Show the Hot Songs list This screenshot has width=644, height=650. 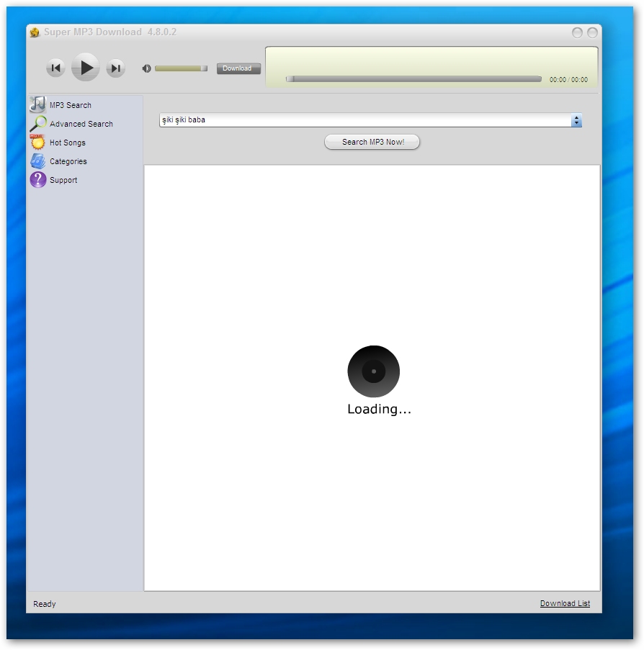click(x=67, y=143)
